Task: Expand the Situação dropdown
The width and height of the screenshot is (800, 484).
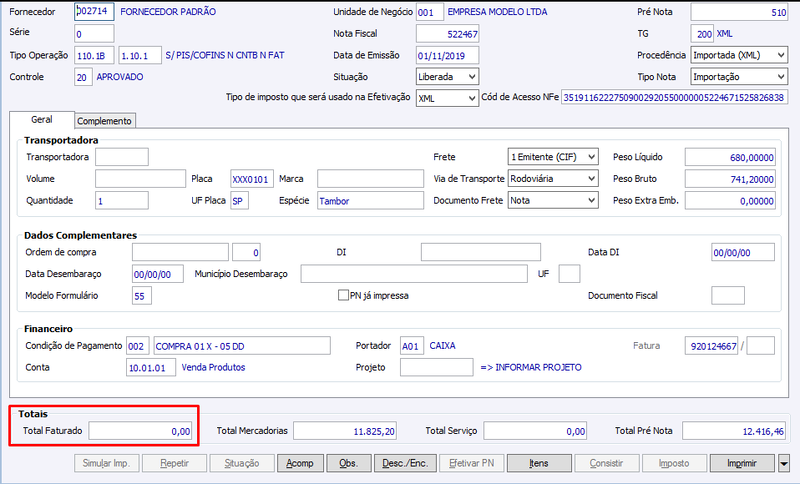Action: tap(447, 77)
